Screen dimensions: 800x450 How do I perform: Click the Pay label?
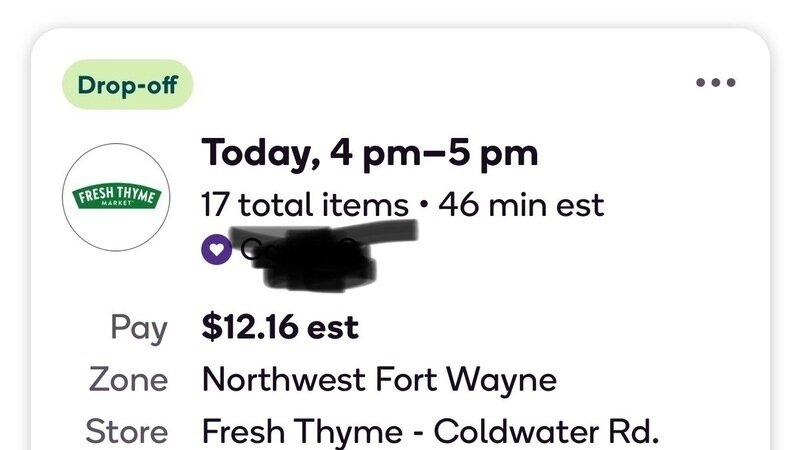click(x=139, y=327)
